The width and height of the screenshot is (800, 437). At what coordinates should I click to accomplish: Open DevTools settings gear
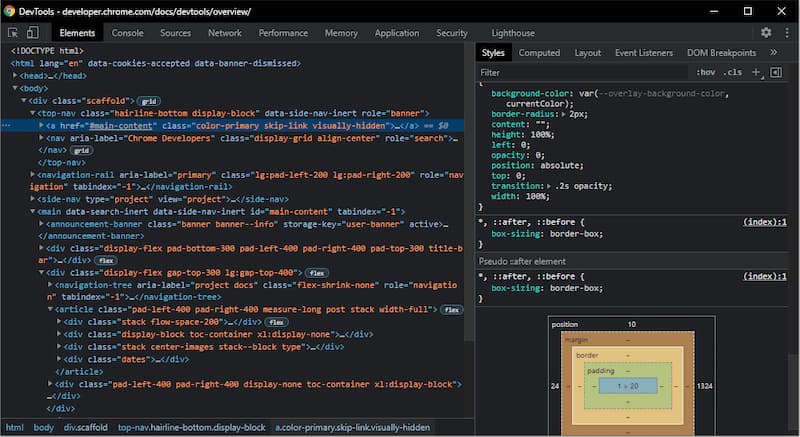pyautogui.click(x=766, y=33)
